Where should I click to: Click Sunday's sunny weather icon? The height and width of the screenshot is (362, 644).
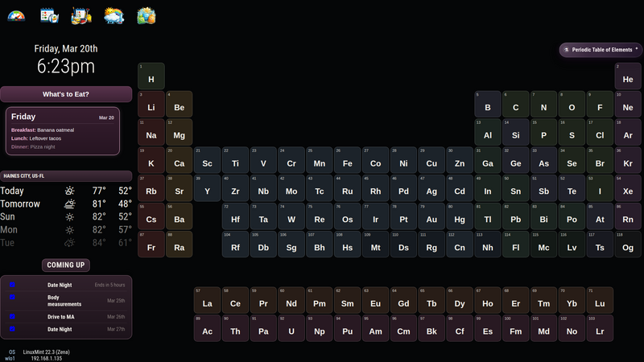[x=70, y=216]
